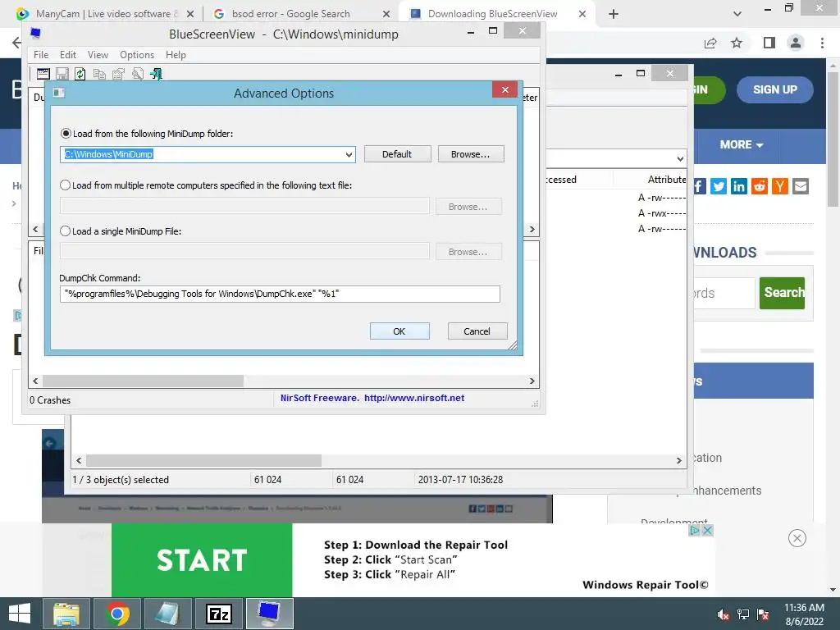Click the Action Center flag tray icon
Viewport: 840px width, 630px height.
point(763,614)
